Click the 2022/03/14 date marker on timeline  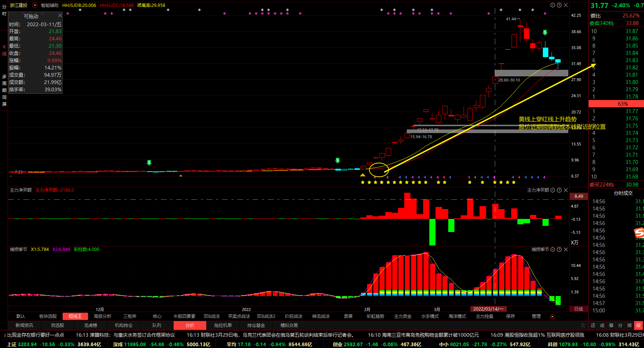pos(488,309)
